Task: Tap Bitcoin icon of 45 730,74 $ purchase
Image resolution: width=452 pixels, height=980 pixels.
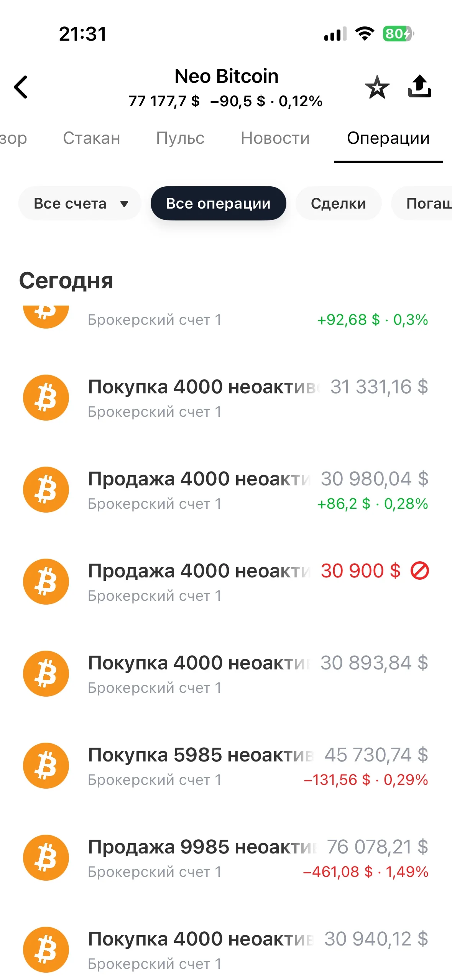Action: (46, 766)
